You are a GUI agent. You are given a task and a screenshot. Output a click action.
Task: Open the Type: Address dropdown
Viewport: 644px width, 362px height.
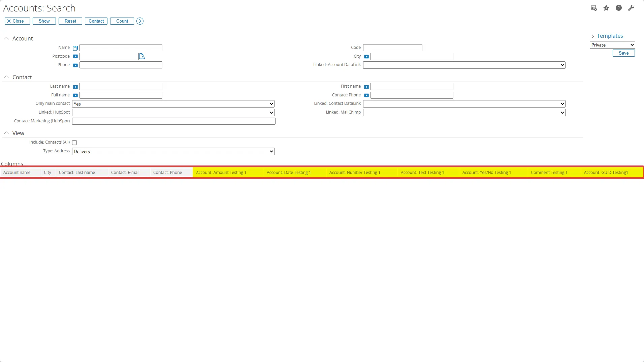(173, 152)
